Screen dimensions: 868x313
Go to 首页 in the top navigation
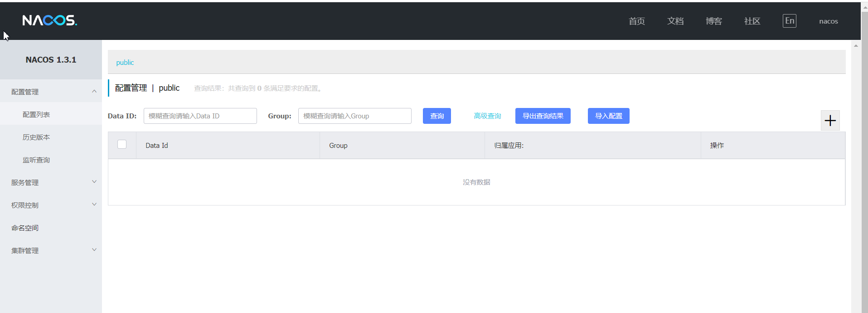tap(636, 21)
